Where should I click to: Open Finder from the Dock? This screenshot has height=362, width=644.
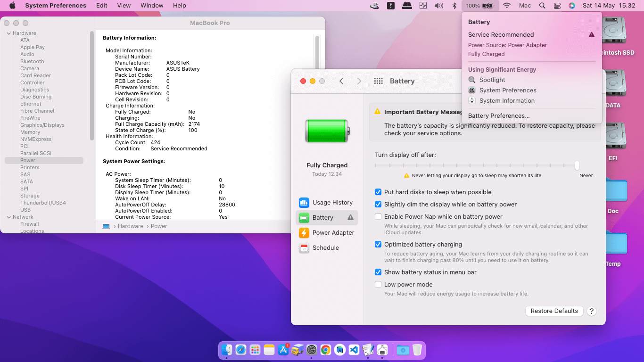coord(227,350)
